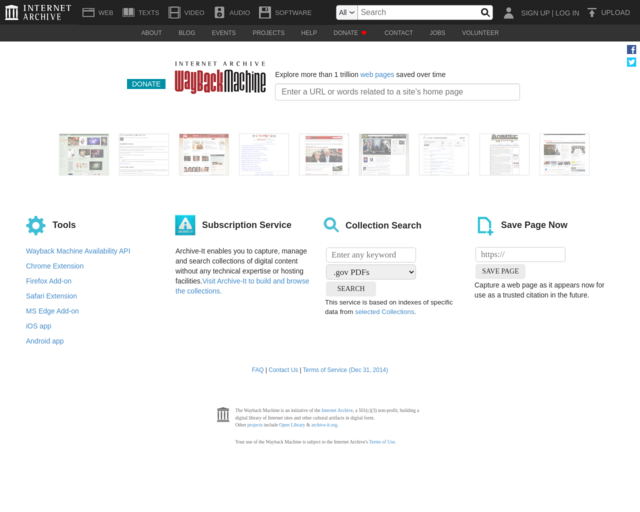The height and width of the screenshot is (512, 640).
Task: Open the iOS app link
Action: click(x=38, y=326)
